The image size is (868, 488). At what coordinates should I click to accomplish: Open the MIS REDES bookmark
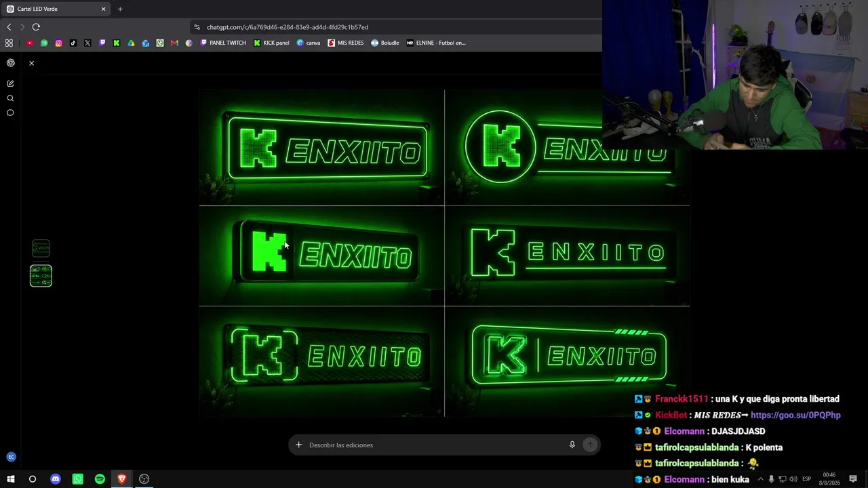(x=346, y=43)
